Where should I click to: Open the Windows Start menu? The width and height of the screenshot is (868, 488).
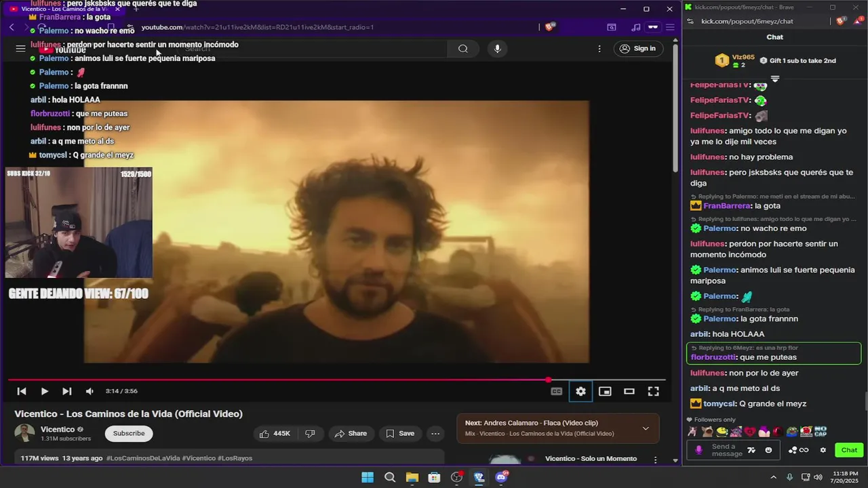(367, 477)
